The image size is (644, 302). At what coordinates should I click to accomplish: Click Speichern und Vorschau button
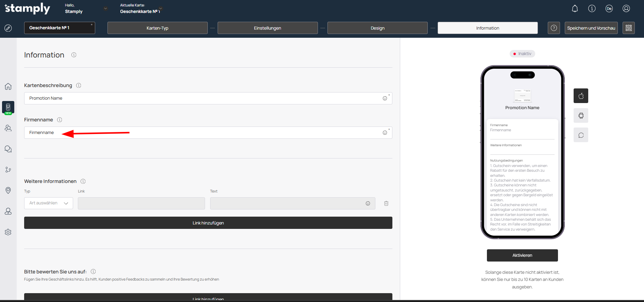(x=591, y=28)
